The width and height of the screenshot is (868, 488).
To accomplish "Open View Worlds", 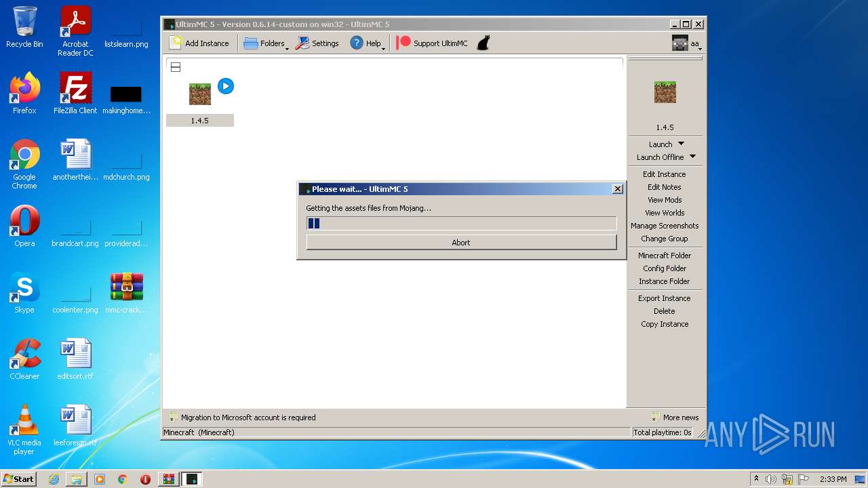I will pos(665,213).
